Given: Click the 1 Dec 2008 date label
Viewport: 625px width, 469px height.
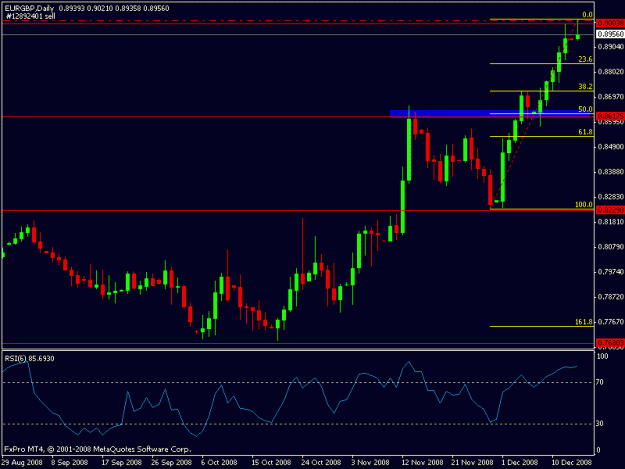Looking at the screenshot, I should tap(520, 462).
